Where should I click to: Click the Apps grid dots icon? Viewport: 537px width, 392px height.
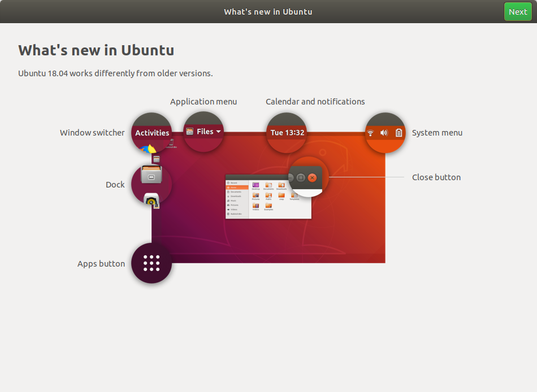pos(151,263)
